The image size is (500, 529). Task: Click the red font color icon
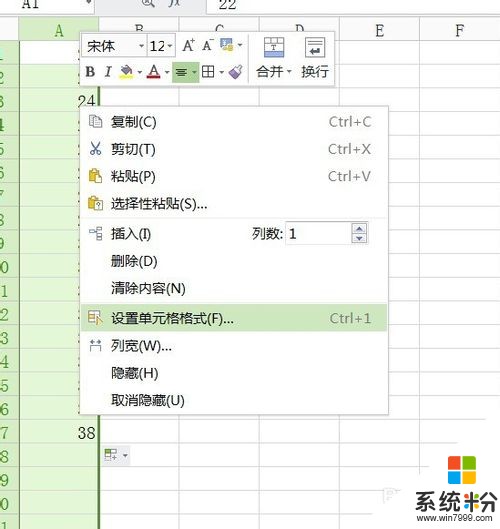click(x=154, y=72)
